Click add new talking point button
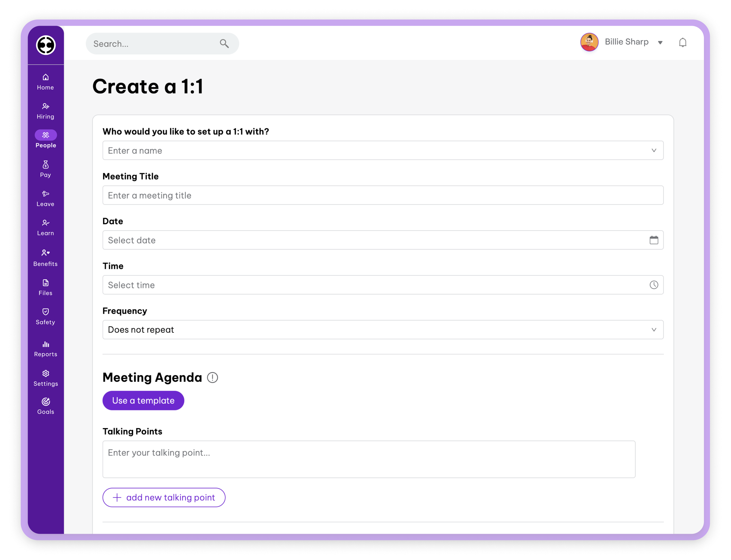This screenshot has height=560, width=731. 164,497
